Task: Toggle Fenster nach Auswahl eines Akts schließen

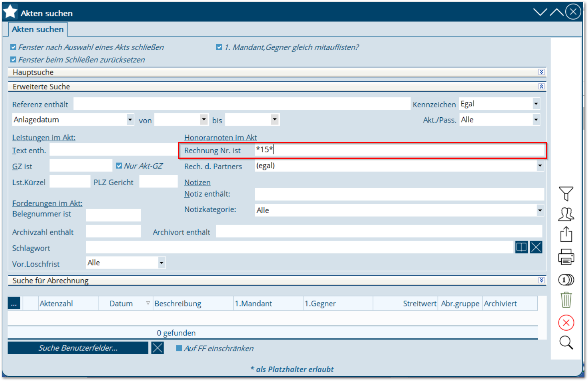Action: [13, 47]
